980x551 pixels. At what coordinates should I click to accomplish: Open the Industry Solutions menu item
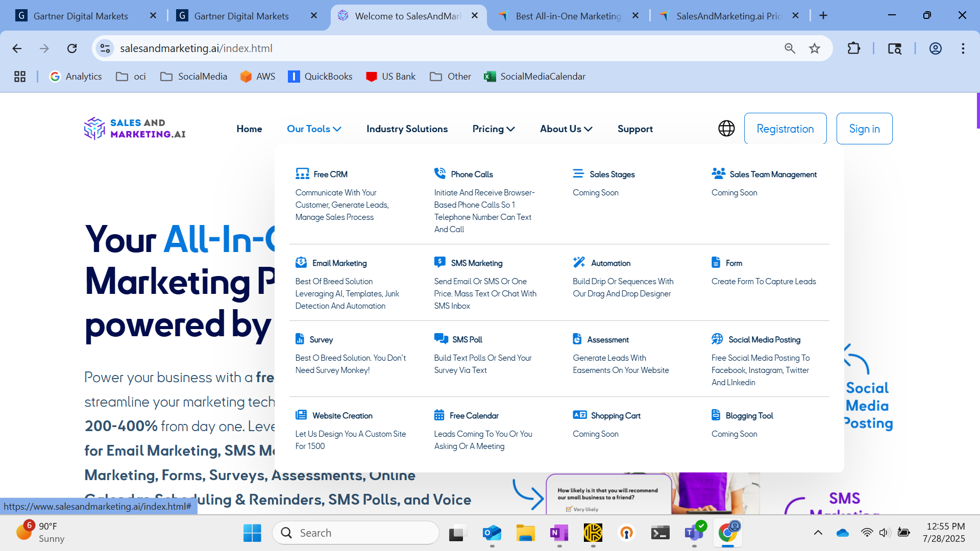(407, 129)
